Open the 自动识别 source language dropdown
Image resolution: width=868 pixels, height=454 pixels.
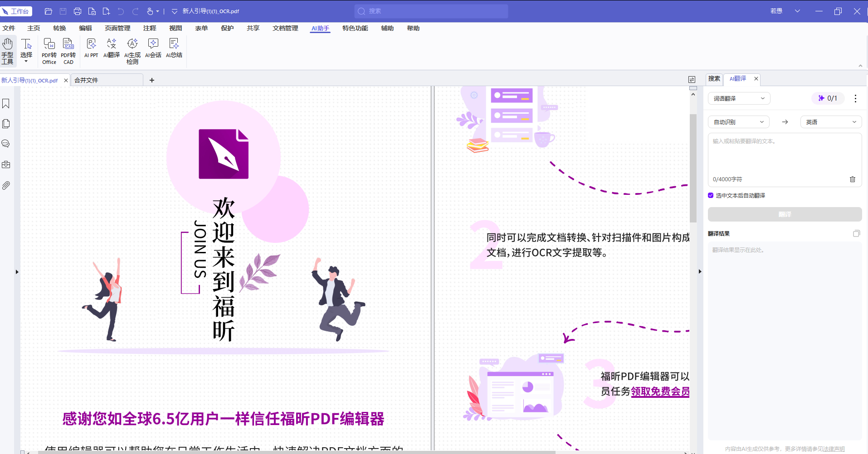[x=739, y=122]
